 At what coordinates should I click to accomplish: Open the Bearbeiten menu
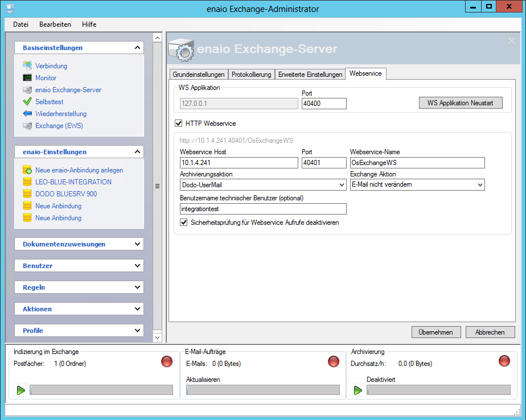(55, 24)
